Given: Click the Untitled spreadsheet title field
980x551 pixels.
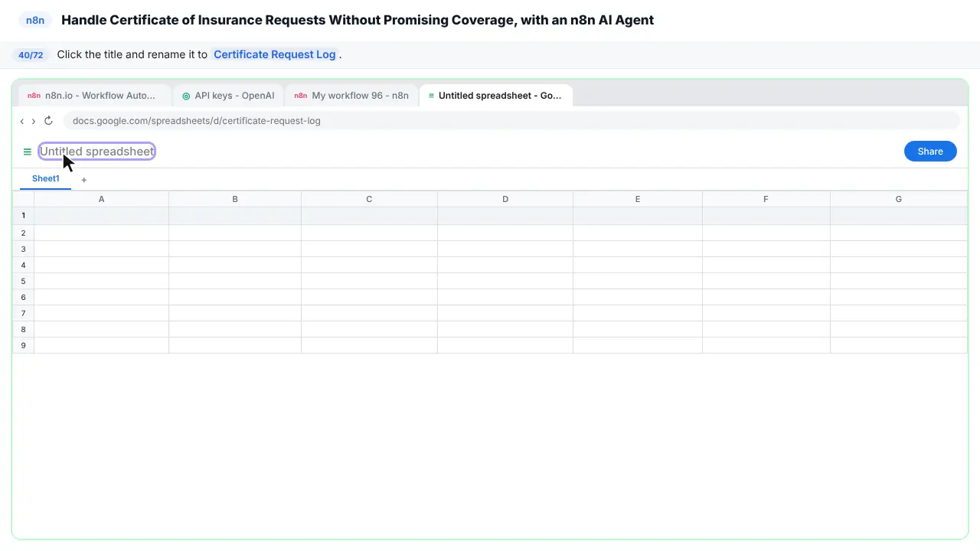Looking at the screenshot, I should [97, 152].
